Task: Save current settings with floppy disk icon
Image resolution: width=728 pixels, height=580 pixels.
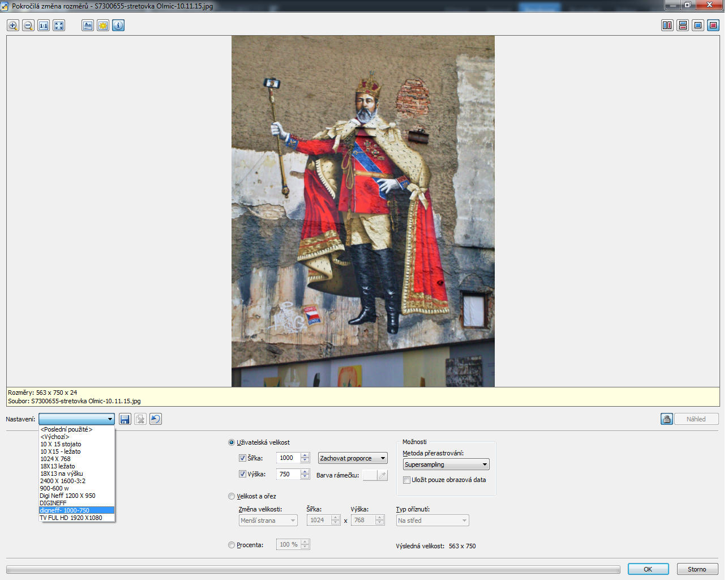Action: (x=125, y=419)
